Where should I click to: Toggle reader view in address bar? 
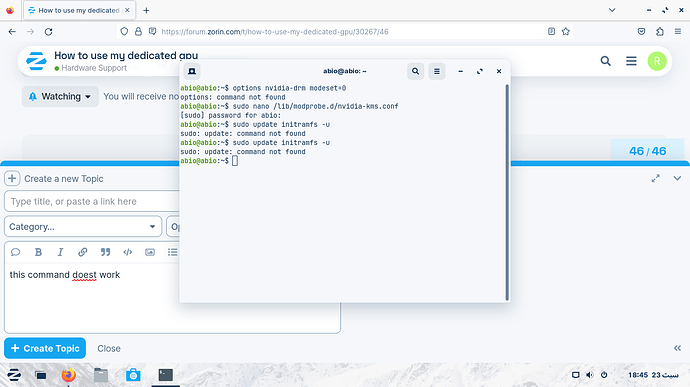(x=551, y=31)
